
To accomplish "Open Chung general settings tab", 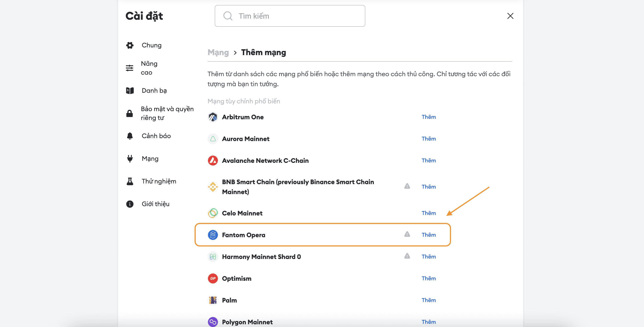I will point(151,45).
